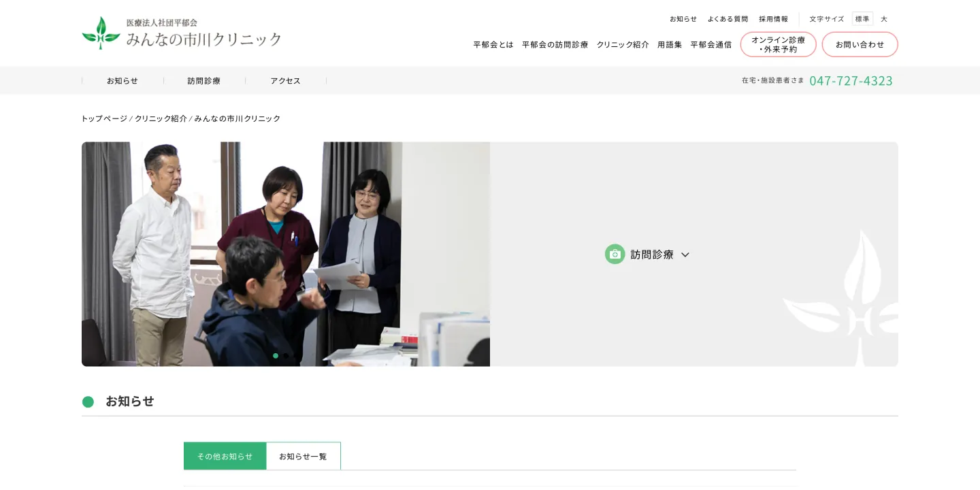This screenshot has width=980, height=490.
Task: Set text size to 標準
Action: (862, 19)
